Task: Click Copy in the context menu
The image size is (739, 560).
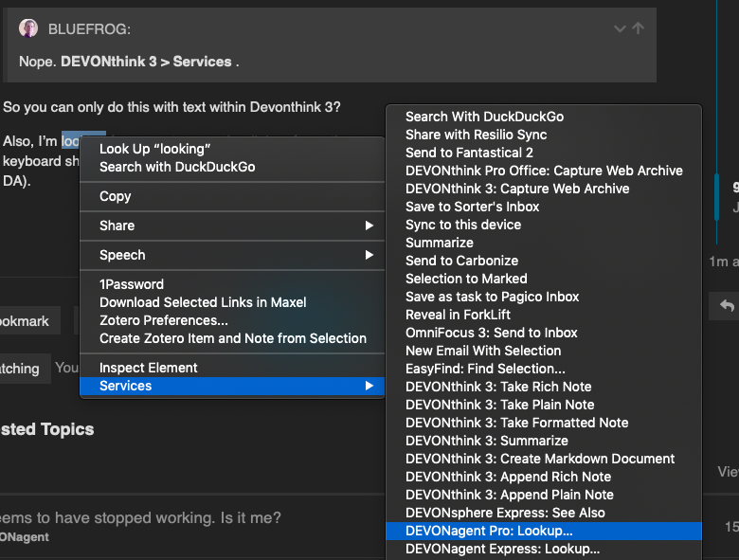Action: [232, 196]
